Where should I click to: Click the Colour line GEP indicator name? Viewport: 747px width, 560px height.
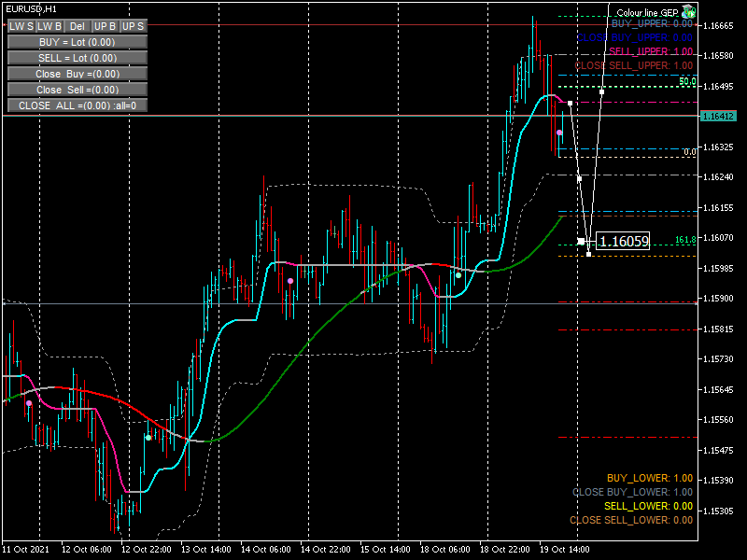647,13
